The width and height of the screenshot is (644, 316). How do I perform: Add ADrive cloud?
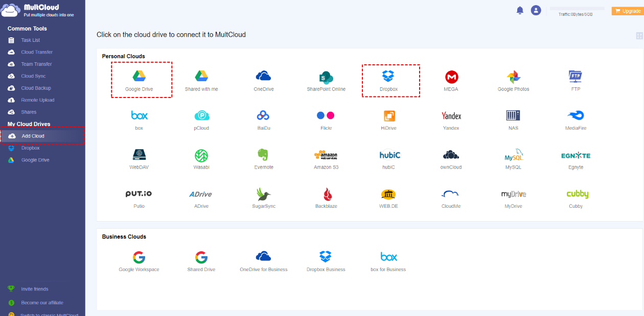coord(201,199)
